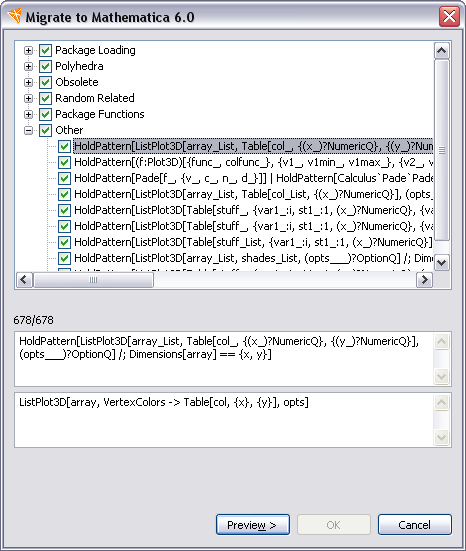Click the replacement box's scroll down arrow
466x551 pixels.
click(x=441, y=437)
